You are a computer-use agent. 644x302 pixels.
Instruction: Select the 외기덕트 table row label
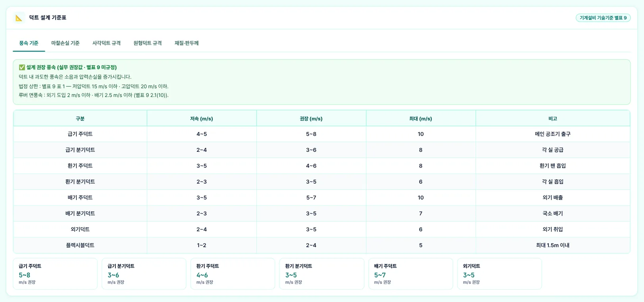80,230
